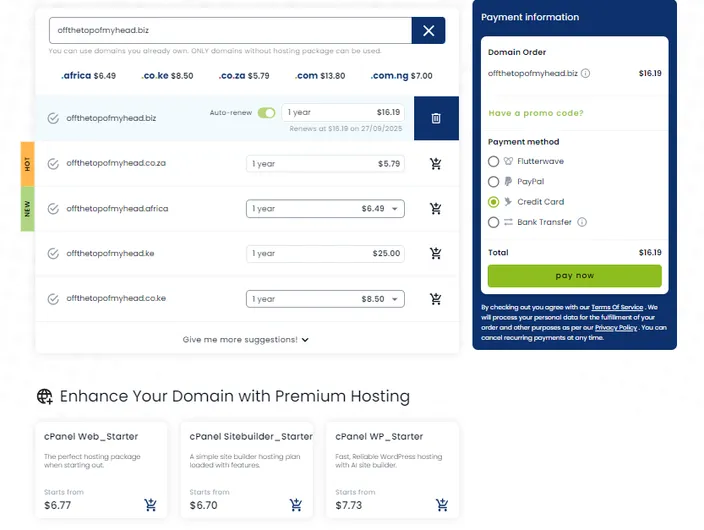Select the .co.za $5.79 extension
704x530 pixels.
[244, 76]
